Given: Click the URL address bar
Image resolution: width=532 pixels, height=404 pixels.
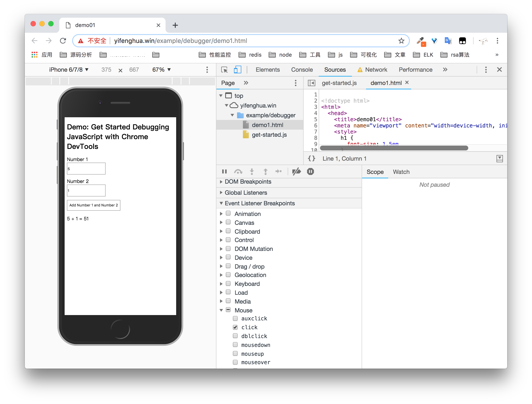Looking at the screenshot, I should click(241, 41).
